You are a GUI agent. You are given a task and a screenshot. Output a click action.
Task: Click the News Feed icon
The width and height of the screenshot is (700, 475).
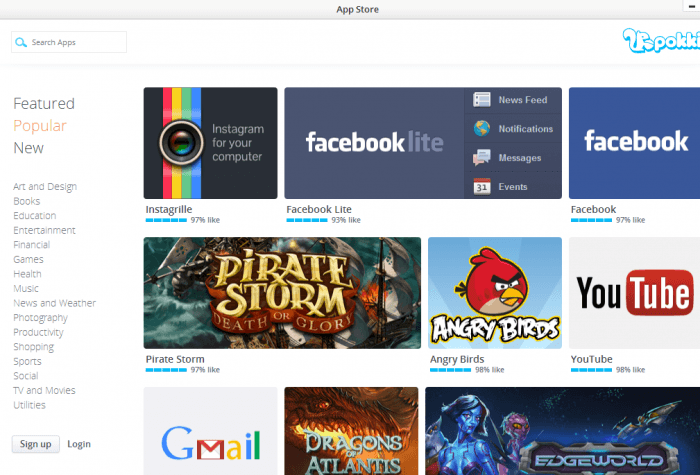[x=482, y=100]
